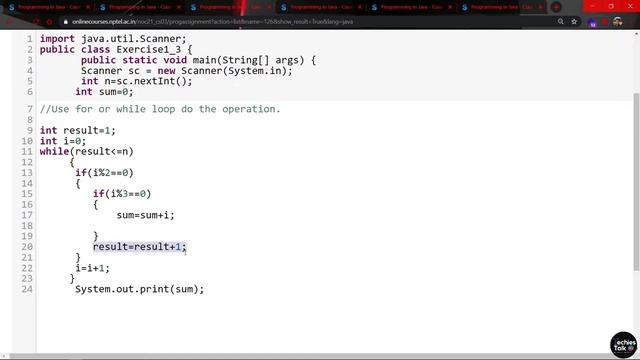Click the line 'int sum=0;'
Viewport: 640px width, 360px height.
104,92
